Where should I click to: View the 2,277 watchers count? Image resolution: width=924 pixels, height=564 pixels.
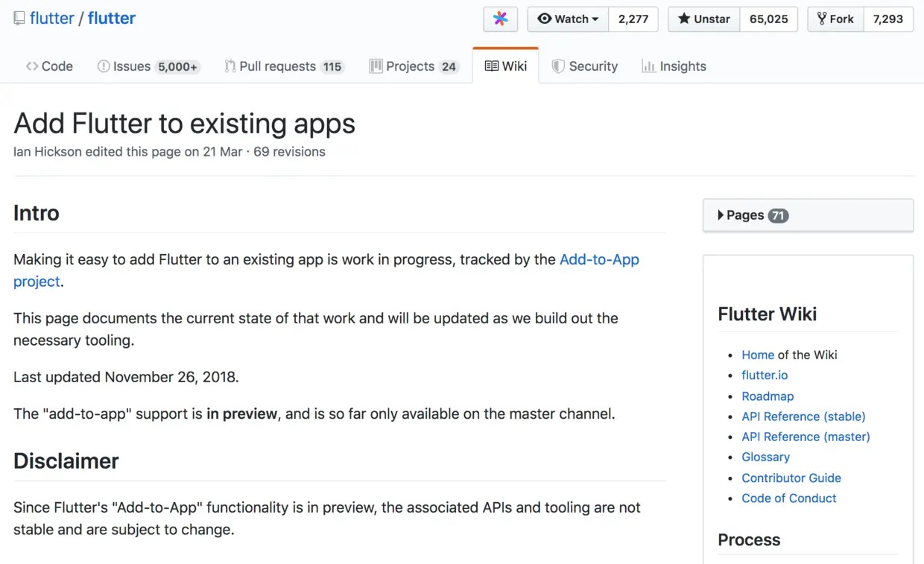pos(633,19)
